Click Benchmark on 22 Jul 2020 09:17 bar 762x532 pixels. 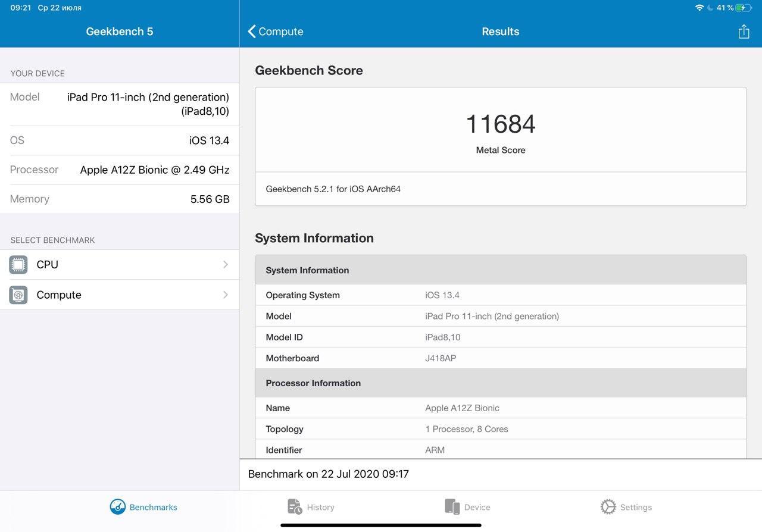click(x=501, y=474)
